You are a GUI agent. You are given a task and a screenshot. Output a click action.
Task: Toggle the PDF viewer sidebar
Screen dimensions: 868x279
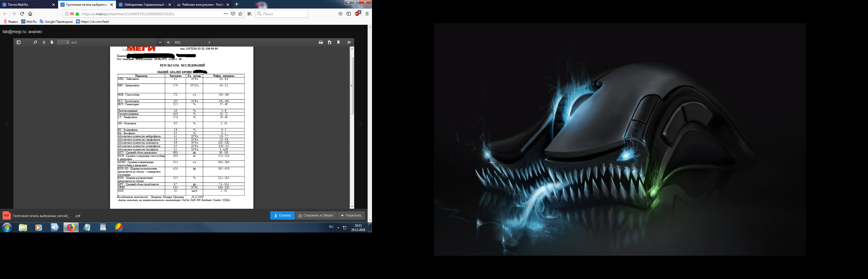pos(19,42)
